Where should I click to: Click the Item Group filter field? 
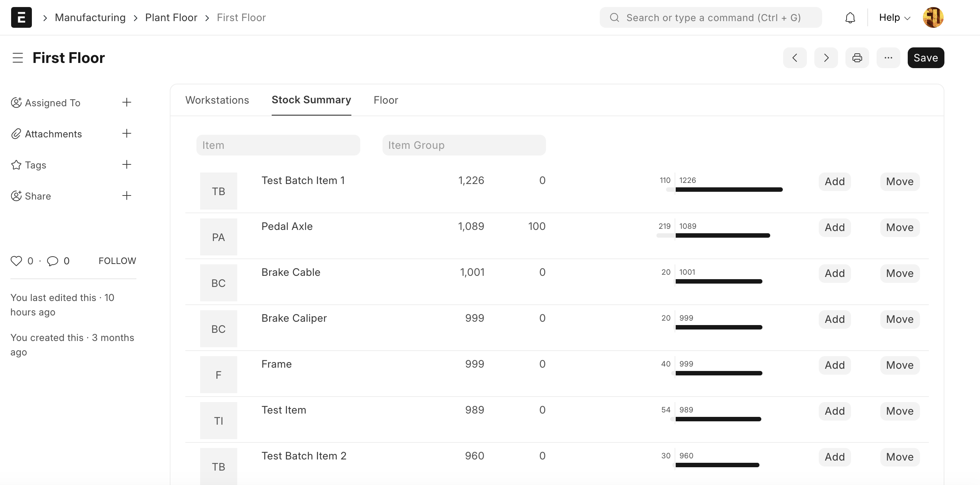coord(464,145)
